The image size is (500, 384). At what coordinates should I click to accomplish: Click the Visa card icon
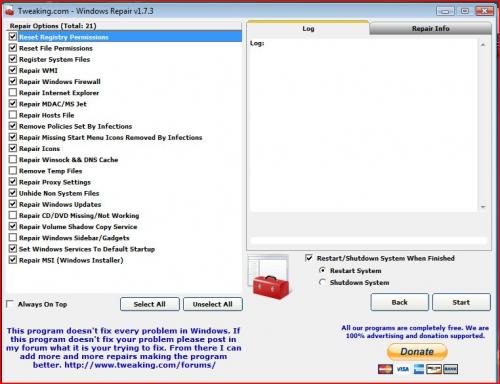pyautogui.click(x=403, y=369)
